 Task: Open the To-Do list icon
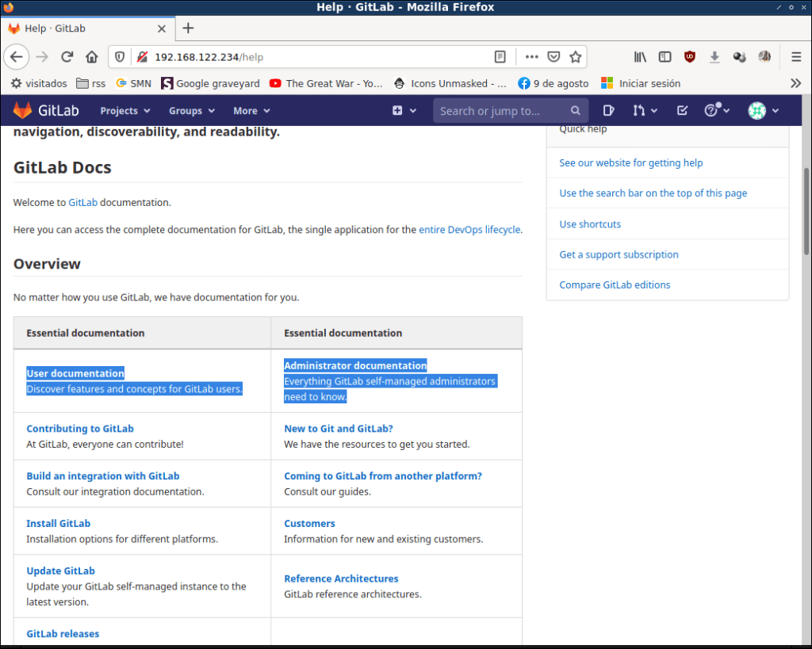[x=682, y=110]
